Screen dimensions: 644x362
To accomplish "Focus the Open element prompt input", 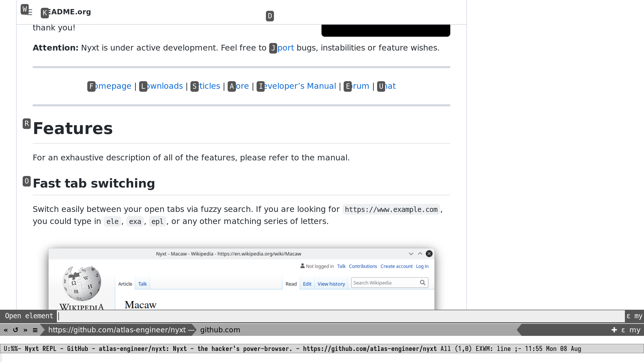I will [x=340, y=316].
